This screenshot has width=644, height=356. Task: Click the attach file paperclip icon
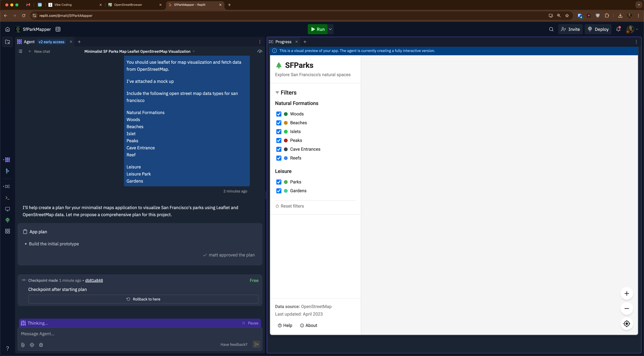point(23,345)
